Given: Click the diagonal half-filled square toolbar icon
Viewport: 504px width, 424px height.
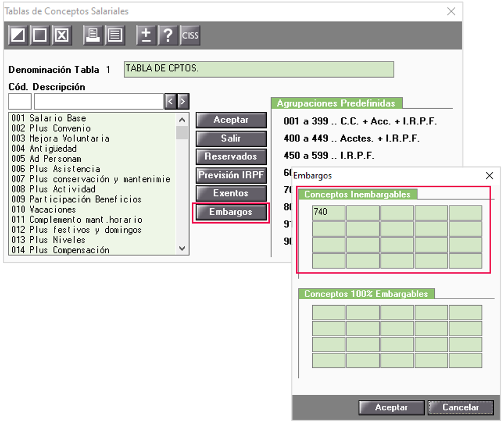Looking at the screenshot, I should pos(18,35).
